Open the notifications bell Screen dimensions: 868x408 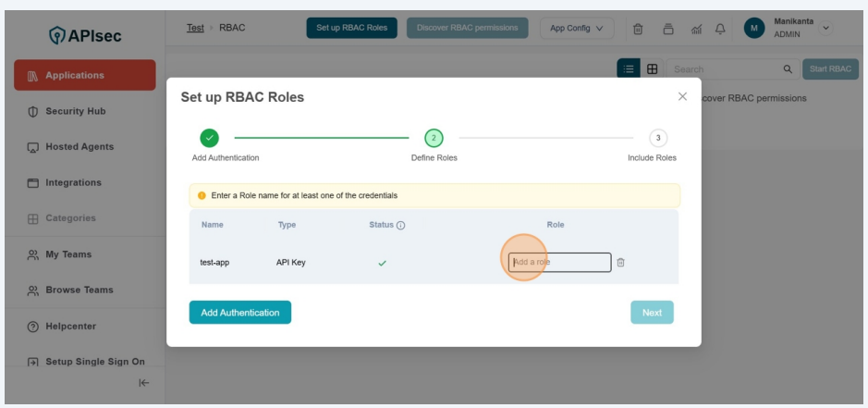(719, 29)
